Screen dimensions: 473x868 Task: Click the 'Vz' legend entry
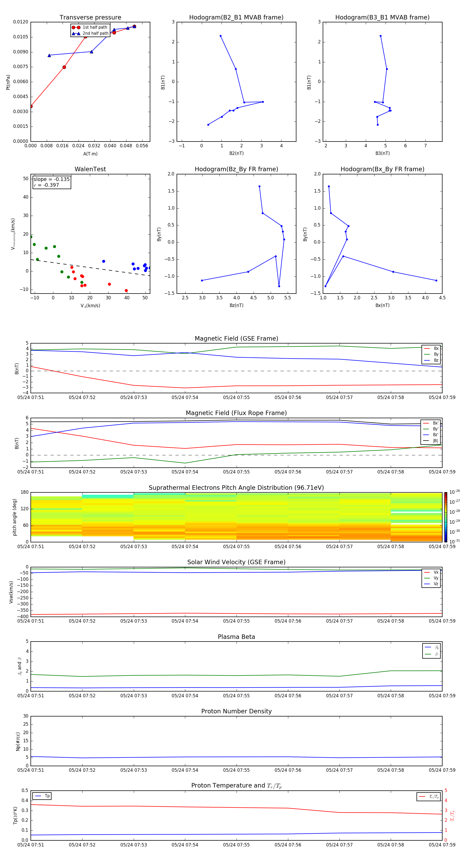431,584
